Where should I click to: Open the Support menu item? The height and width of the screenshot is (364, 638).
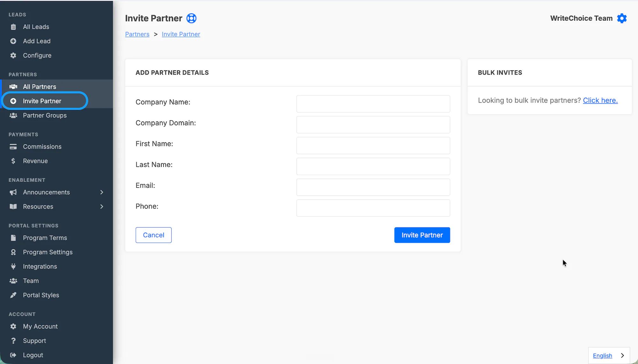pos(34,341)
